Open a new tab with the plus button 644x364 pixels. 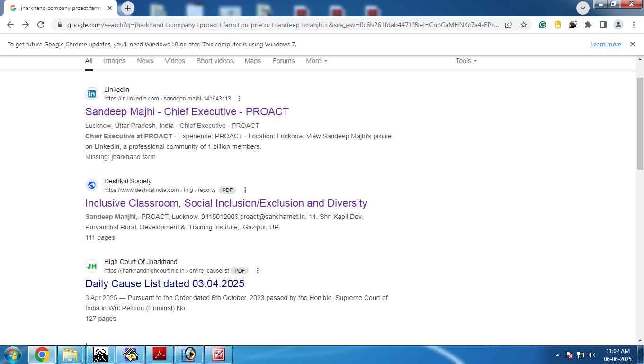coord(127,8)
